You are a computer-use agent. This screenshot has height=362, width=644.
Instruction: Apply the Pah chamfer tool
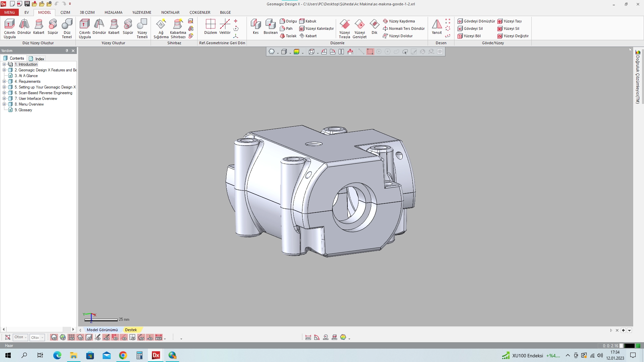[286, 28]
